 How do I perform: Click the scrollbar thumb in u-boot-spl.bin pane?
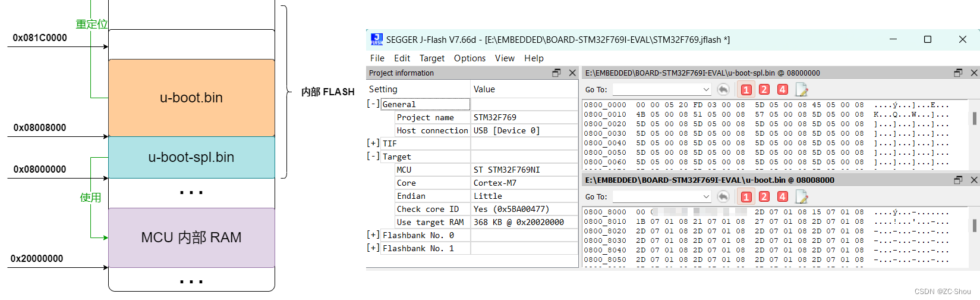975,118
